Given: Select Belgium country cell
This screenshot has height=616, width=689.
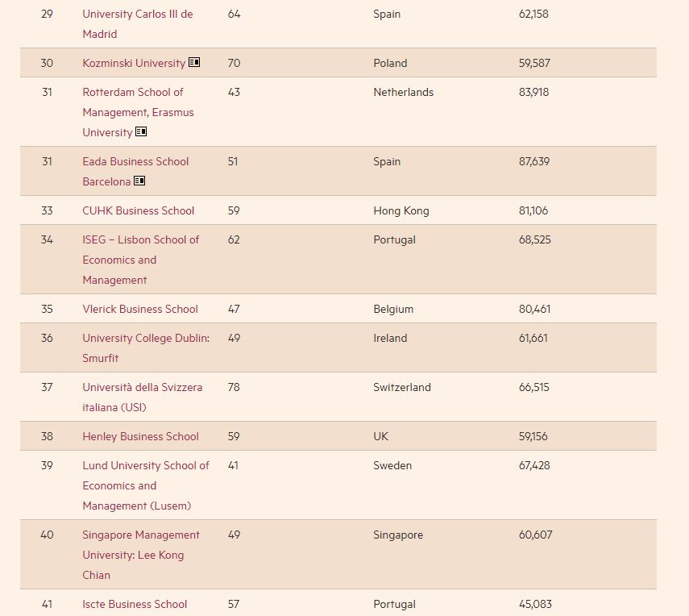Looking at the screenshot, I should pos(393,310).
